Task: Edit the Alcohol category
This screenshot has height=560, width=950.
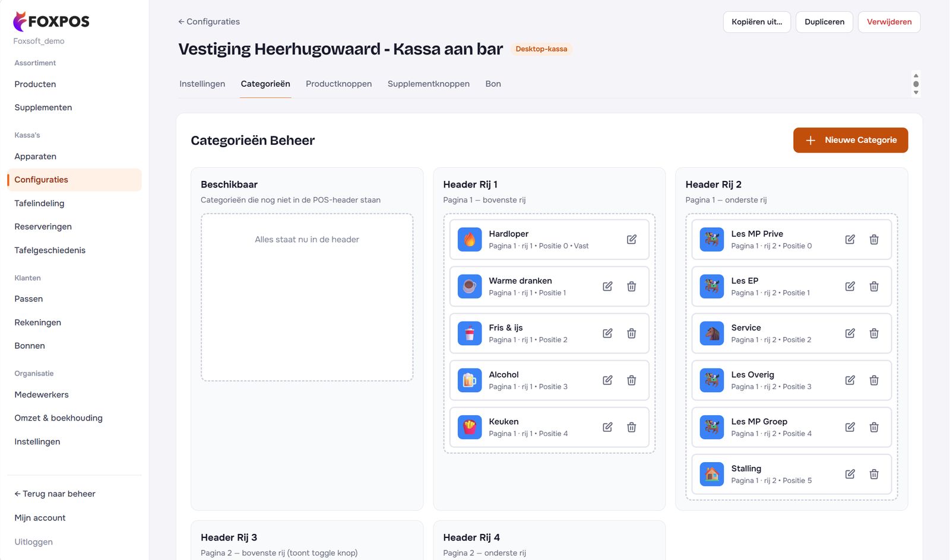Action: [607, 380]
